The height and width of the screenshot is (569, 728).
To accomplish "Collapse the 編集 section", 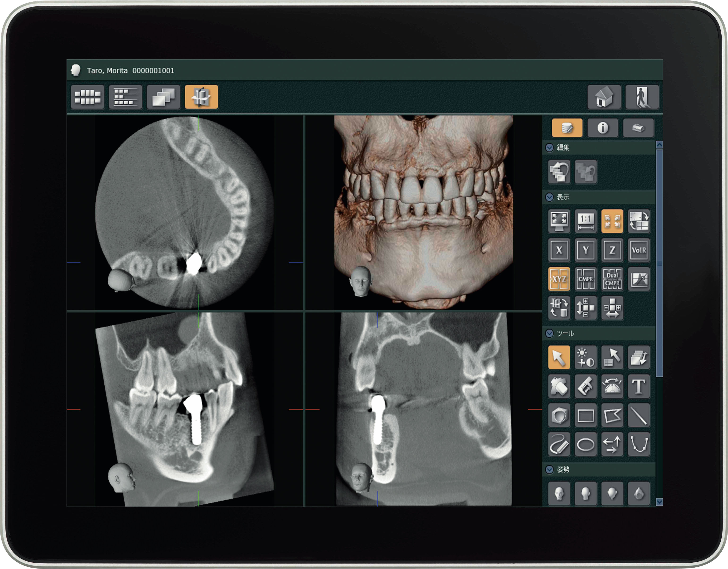I will pos(550,147).
